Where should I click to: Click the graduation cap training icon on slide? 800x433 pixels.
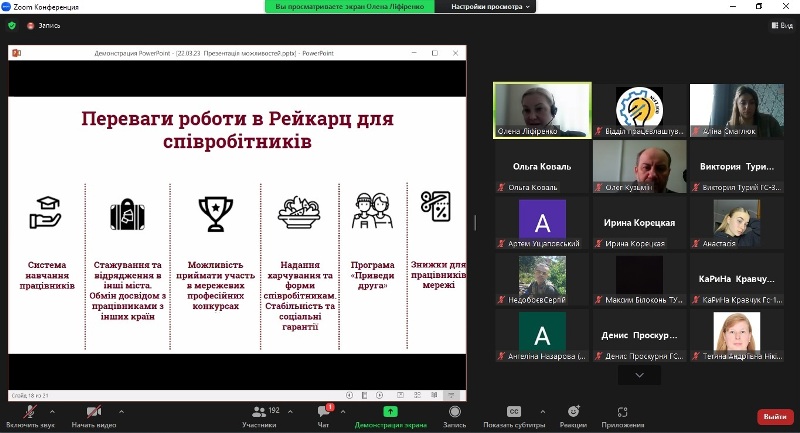coord(45,213)
